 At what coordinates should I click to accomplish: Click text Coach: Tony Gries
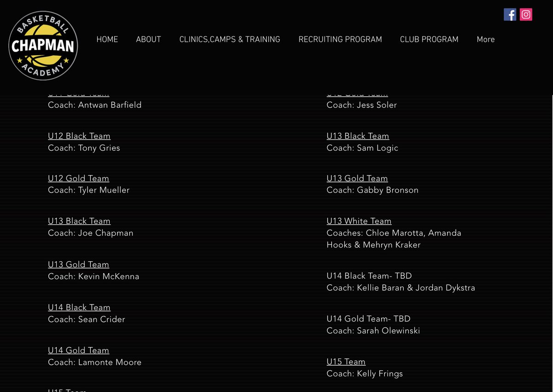[84, 148]
